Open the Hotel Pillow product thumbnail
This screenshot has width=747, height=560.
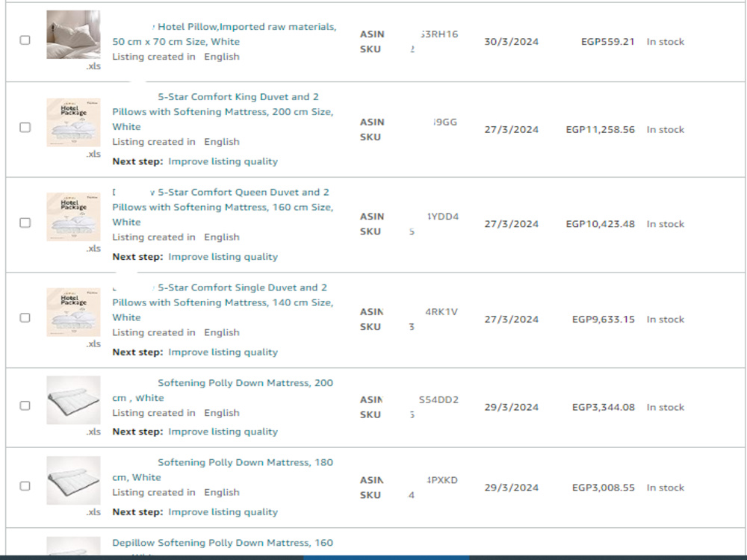(x=73, y=35)
